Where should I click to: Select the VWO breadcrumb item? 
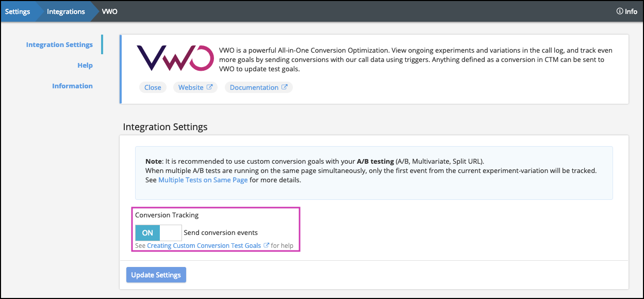tap(109, 11)
